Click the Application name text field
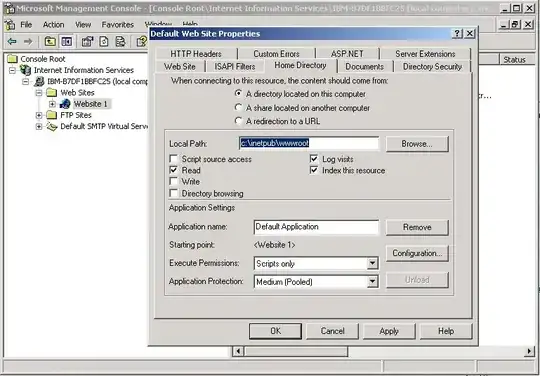Viewport: 540px width, 376px height. [x=316, y=227]
